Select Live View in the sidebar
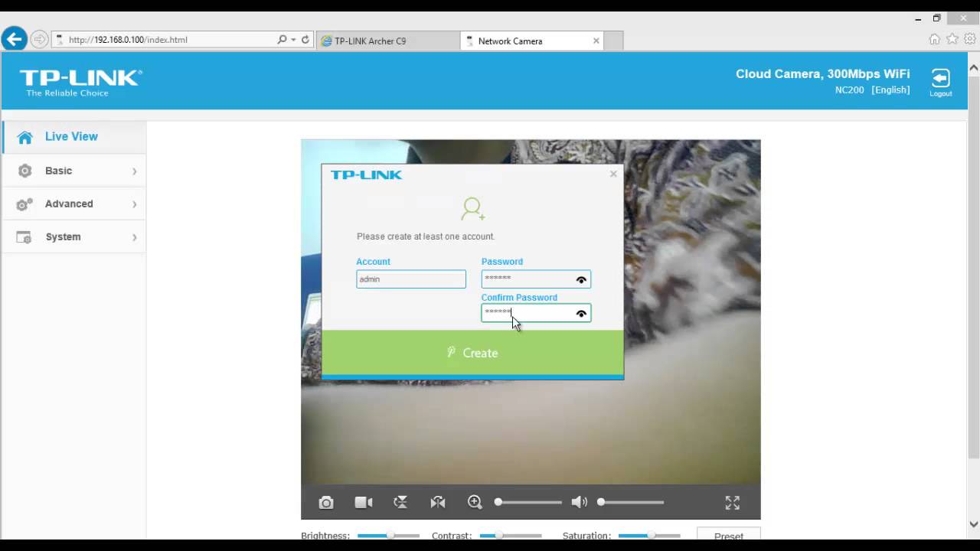 (x=73, y=136)
